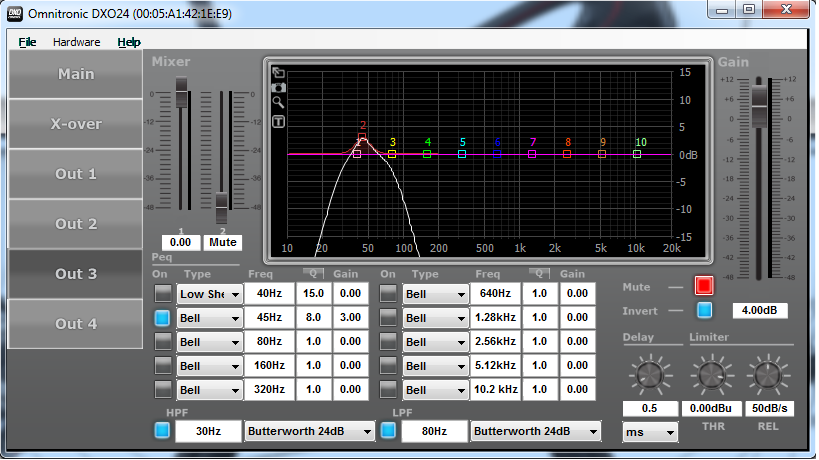This screenshot has height=460, width=819.
Task: Enable the 640Hz Bell band
Action: coord(388,293)
